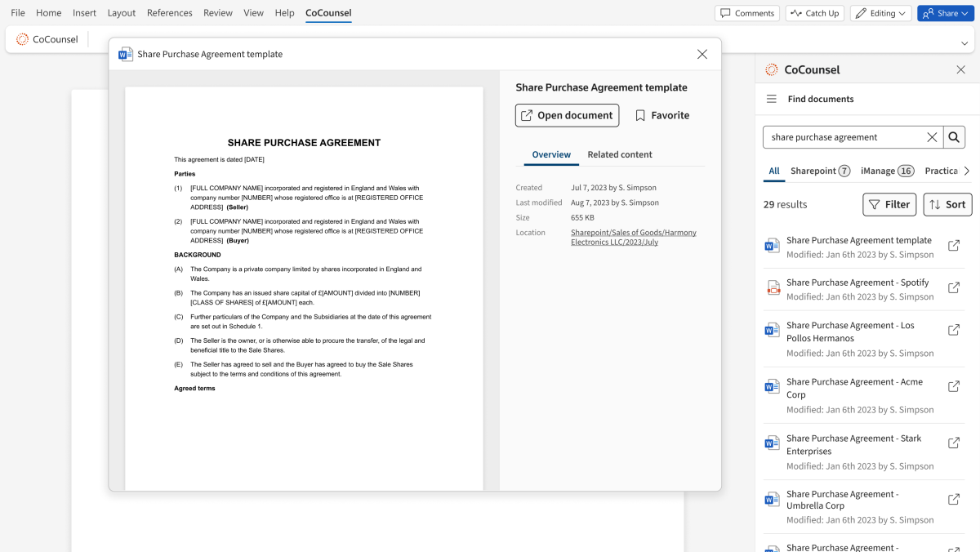Image resolution: width=980 pixels, height=552 pixels.
Task: Open the Find documents hamburger menu
Action: point(772,99)
